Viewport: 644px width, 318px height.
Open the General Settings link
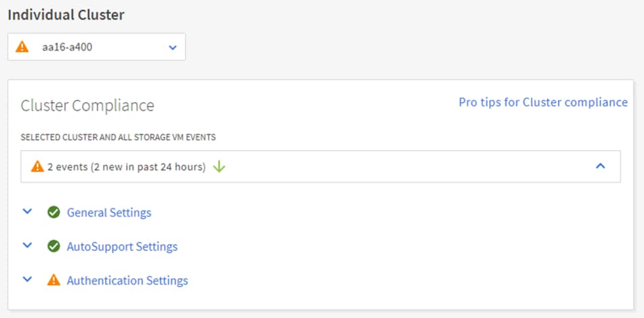[109, 212]
